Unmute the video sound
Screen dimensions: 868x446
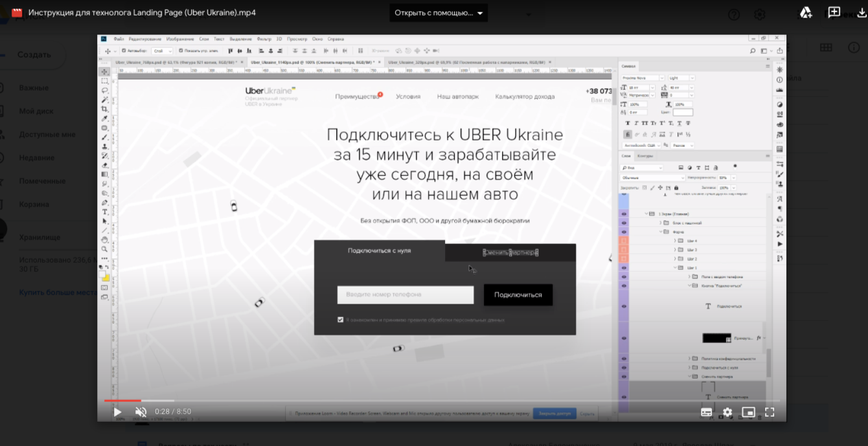tap(141, 412)
